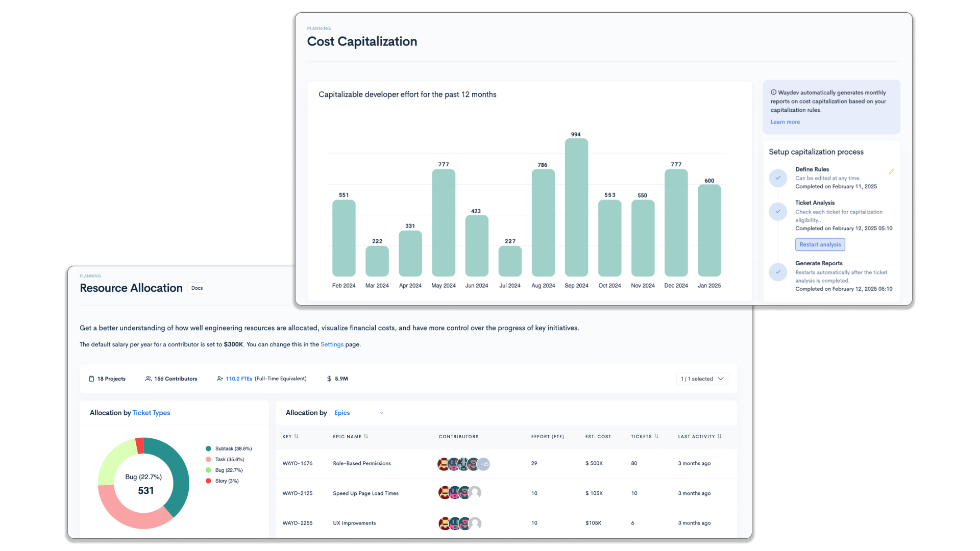Click the 18 Projects clipboard icon
The image size is (980, 551).
92,379
